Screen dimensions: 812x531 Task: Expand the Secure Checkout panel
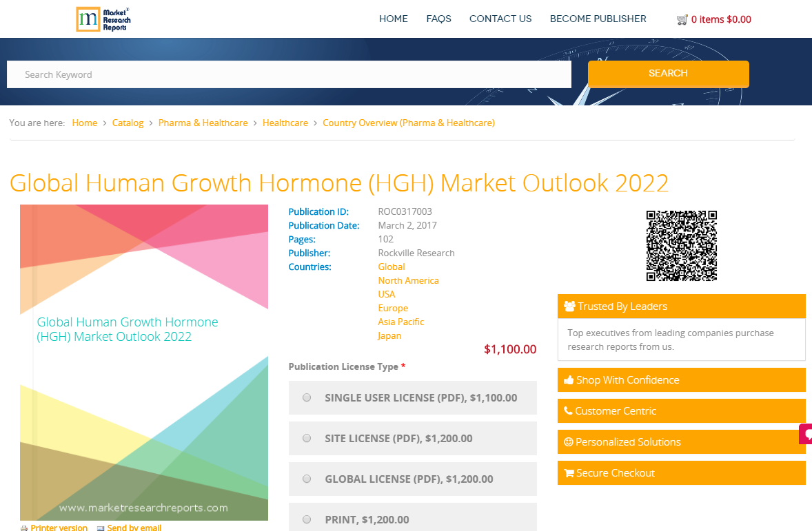[682, 473]
